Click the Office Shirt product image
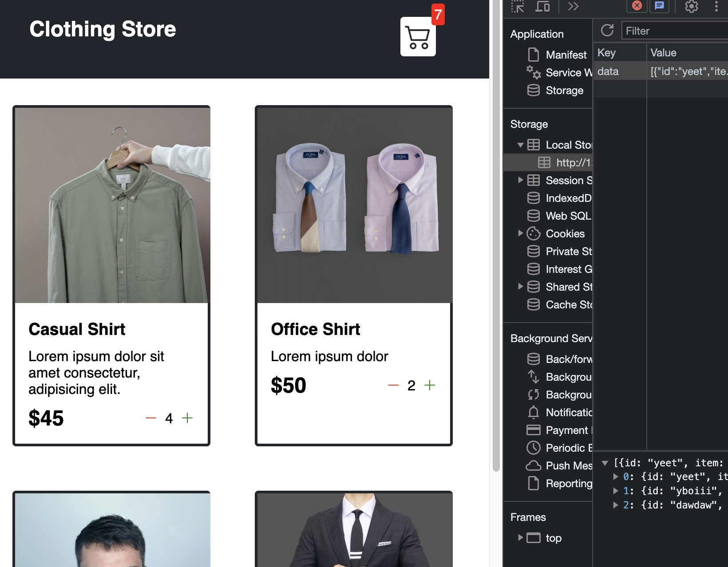Viewport: 728px width, 567px height. pyautogui.click(x=353, y=205)
